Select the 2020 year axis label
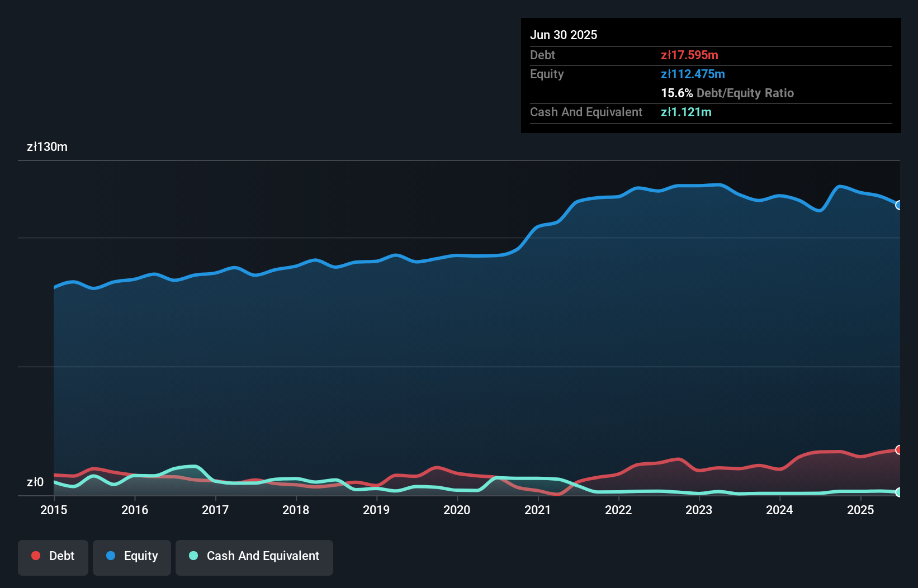918x588 pixels. [x=457, y=510]
